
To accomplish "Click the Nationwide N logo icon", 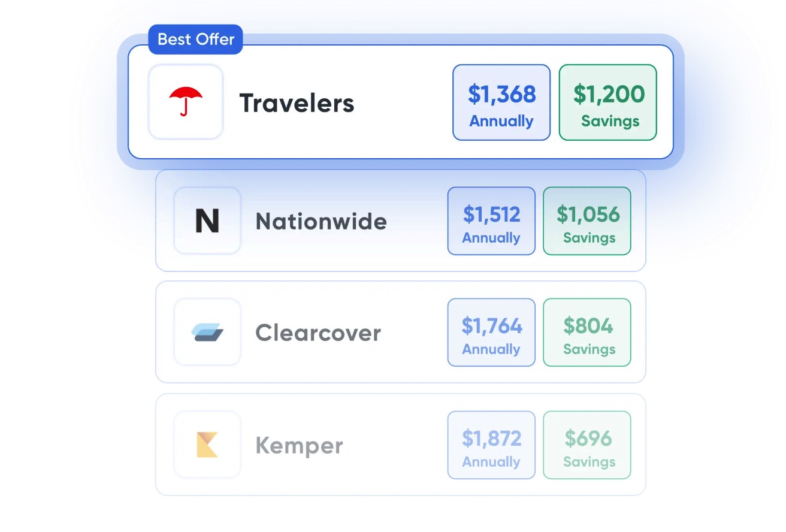I will point(207,220).
